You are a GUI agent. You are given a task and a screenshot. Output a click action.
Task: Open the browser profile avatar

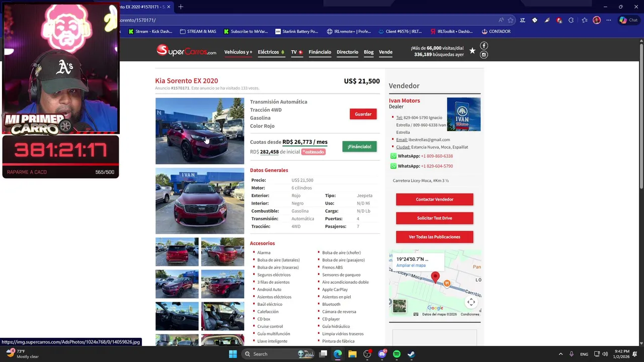tap(597, 20)
